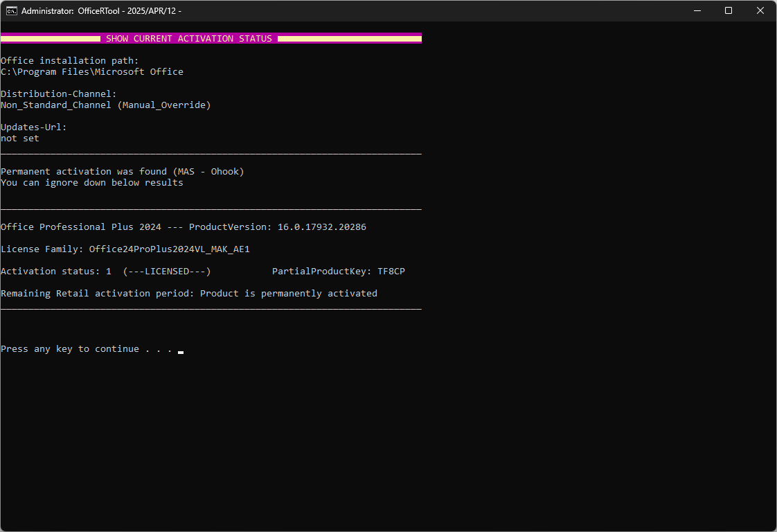Click the blinking cursor after the prompt
This screenshot has height=532, width=777.
[x=181, y=352]
